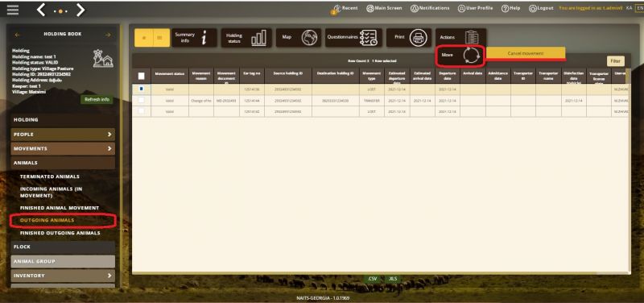644x303 pixels.
Task: Open Finished Animal Movement
Action: (x=60, y=208)
